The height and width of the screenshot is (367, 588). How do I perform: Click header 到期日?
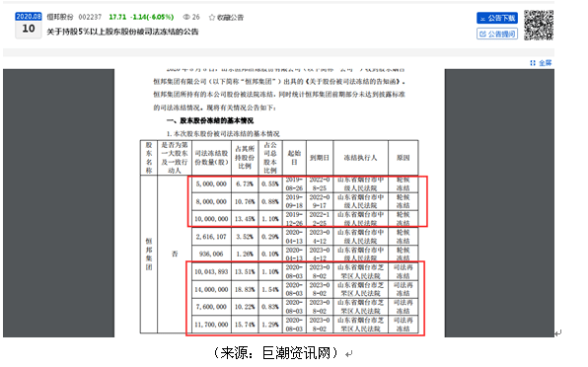[320, 158]
